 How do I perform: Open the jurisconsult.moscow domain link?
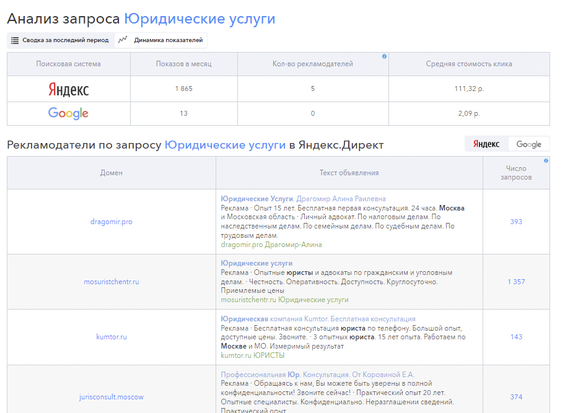click(111, 397)
